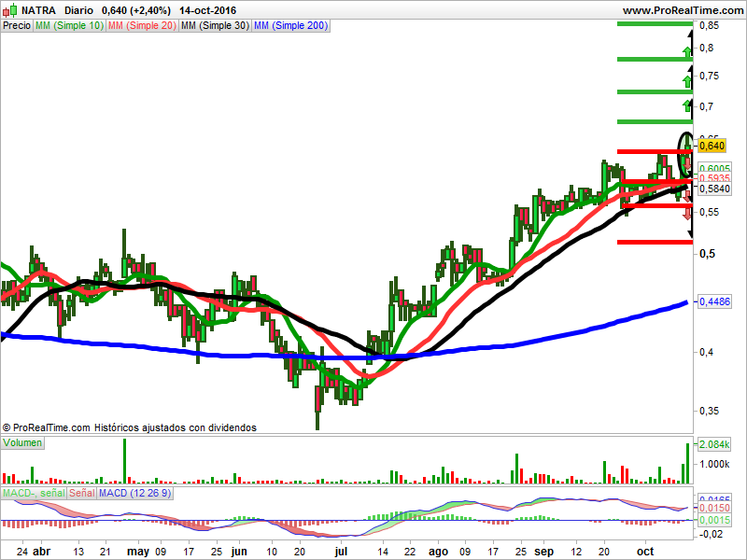Click the 0,4 price axis label

(x=707, y=353)
